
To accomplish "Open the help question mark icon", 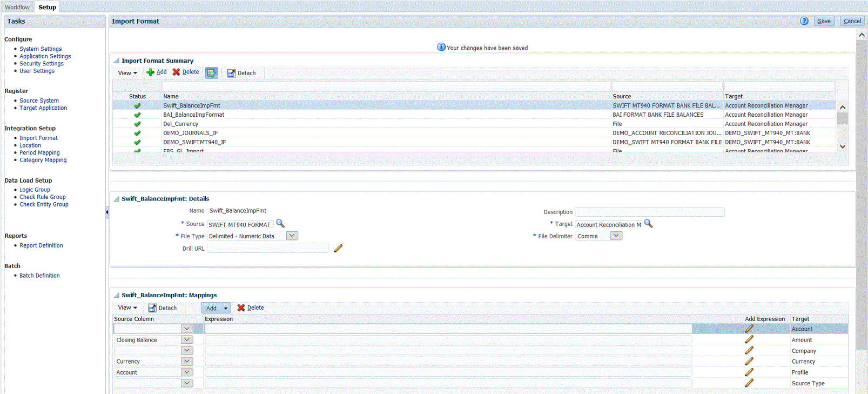I will point(804,21).
